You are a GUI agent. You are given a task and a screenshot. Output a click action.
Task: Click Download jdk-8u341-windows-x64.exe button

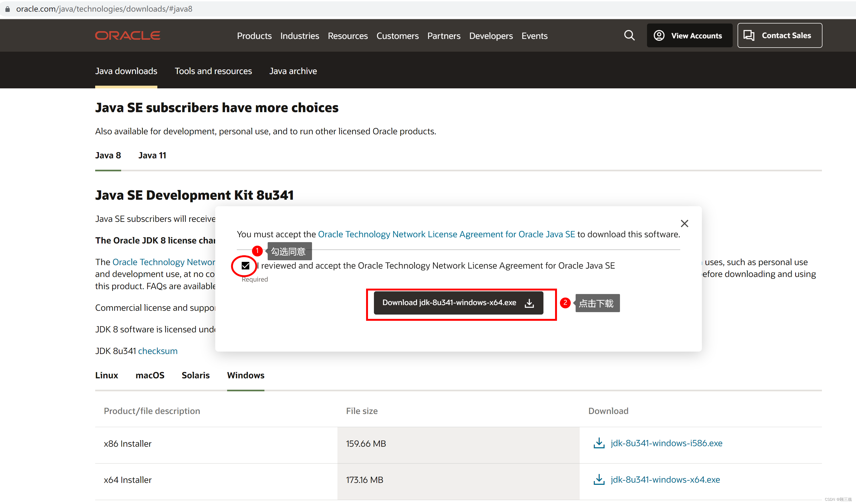click(458, 303)
